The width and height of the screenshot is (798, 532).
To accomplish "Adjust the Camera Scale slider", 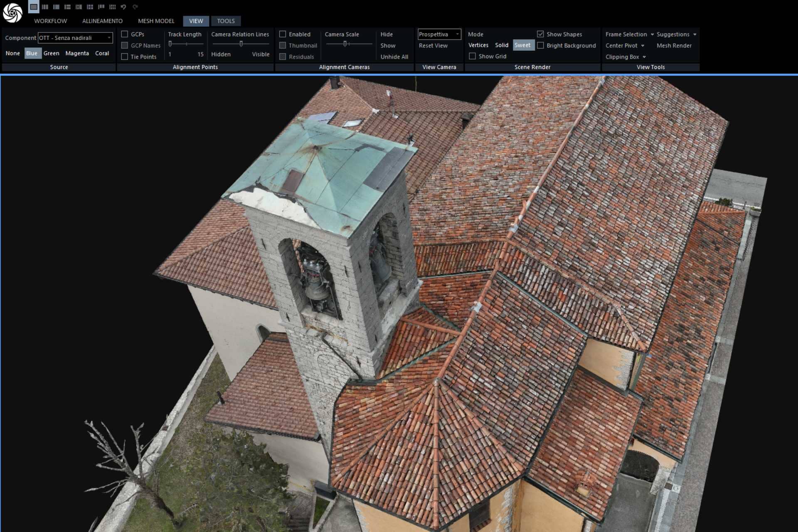I will 345,44.
